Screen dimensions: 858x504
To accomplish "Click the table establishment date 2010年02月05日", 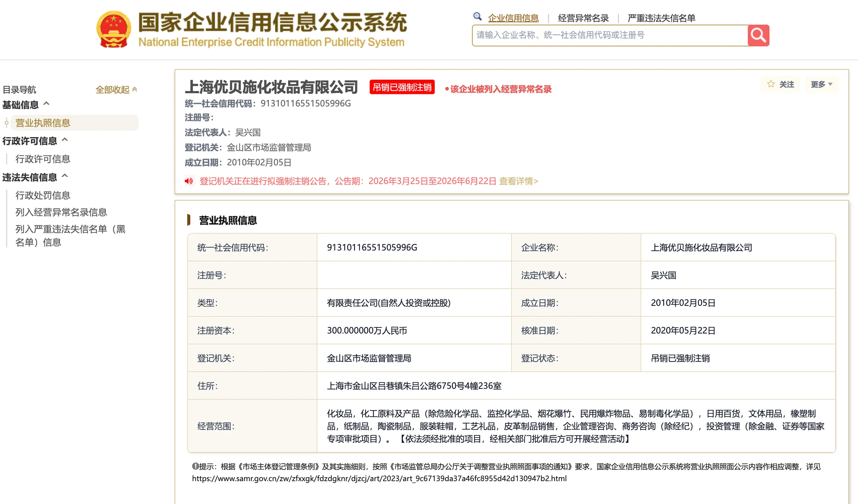I will click(683, 303).
